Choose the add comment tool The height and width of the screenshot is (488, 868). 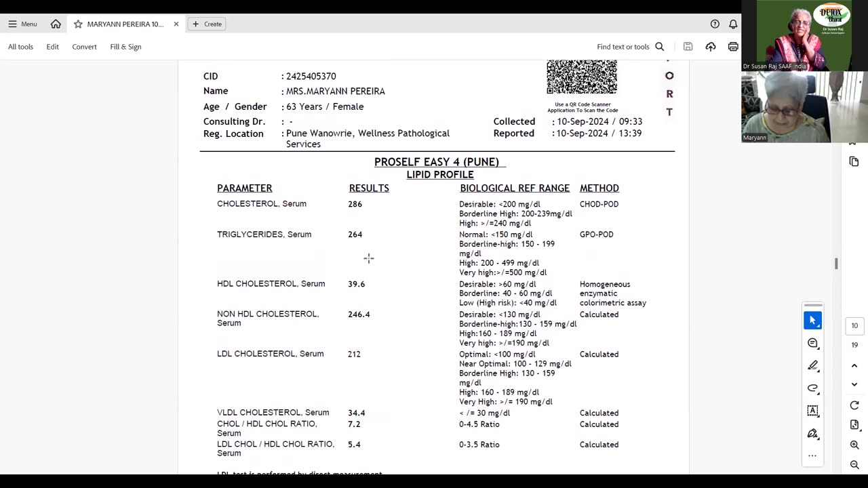[x=812, y=344]
